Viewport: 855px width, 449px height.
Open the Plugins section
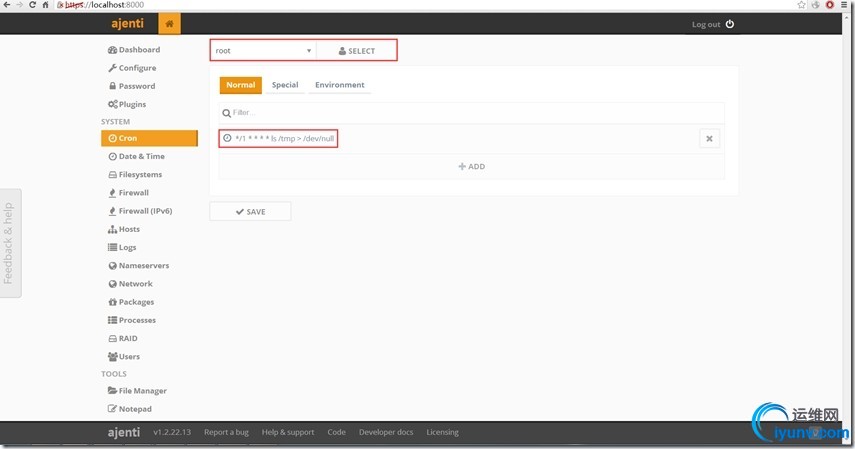pos(127,104)
